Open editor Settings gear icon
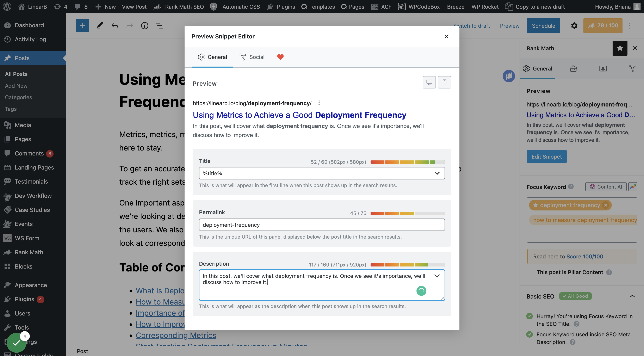This screenshot has height=356, width=644. tap(574, 25)
